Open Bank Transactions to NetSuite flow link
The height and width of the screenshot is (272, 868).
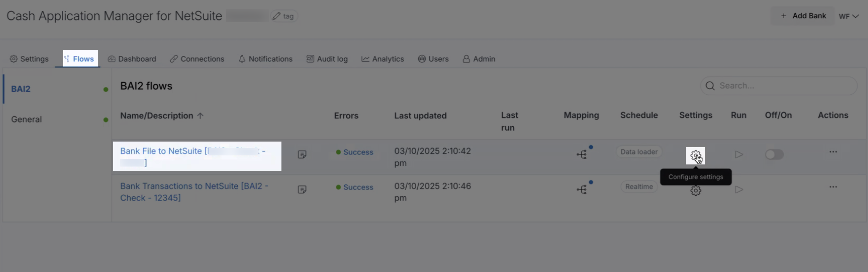[194, 192]
